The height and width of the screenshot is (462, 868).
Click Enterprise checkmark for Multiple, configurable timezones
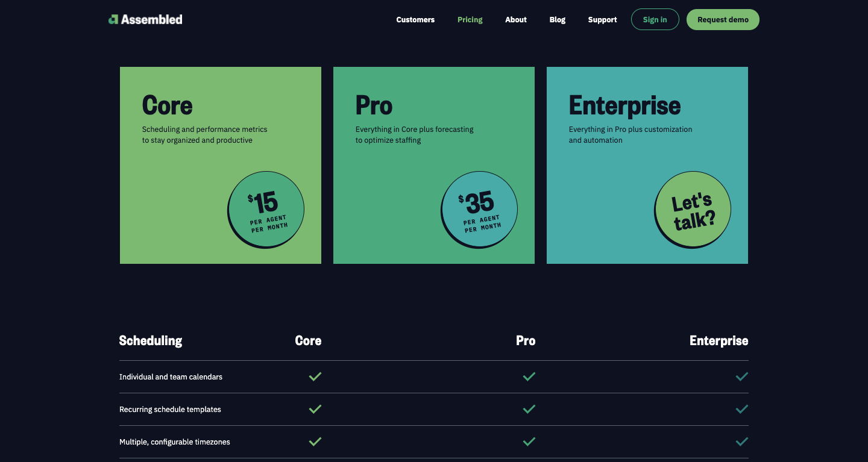(x=742, y=442)
